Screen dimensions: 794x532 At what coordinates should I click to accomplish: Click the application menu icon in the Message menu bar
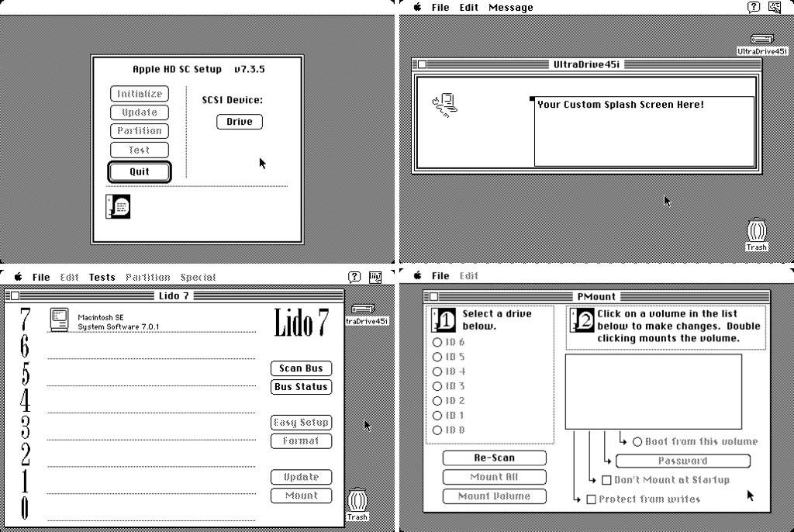coord(775,7)
